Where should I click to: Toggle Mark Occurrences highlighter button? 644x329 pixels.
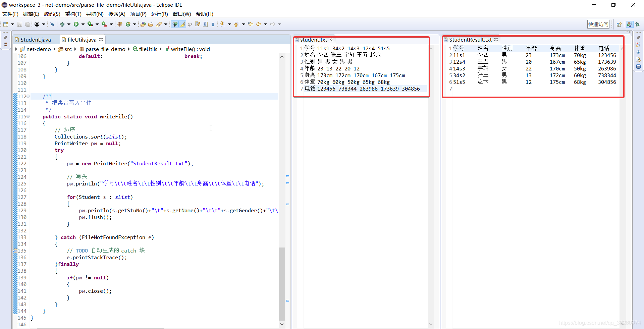click(182, 24)
